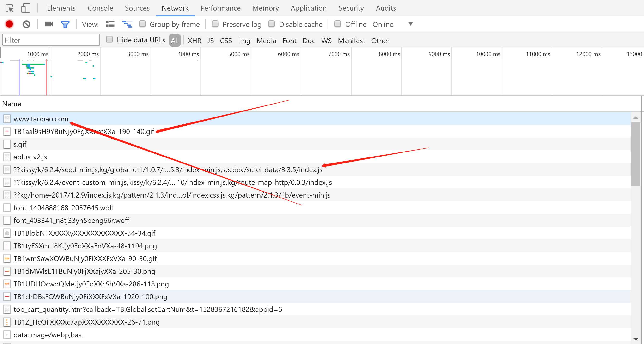
Task: Click the stop/block request icon
Action: (x=26, y=24)
